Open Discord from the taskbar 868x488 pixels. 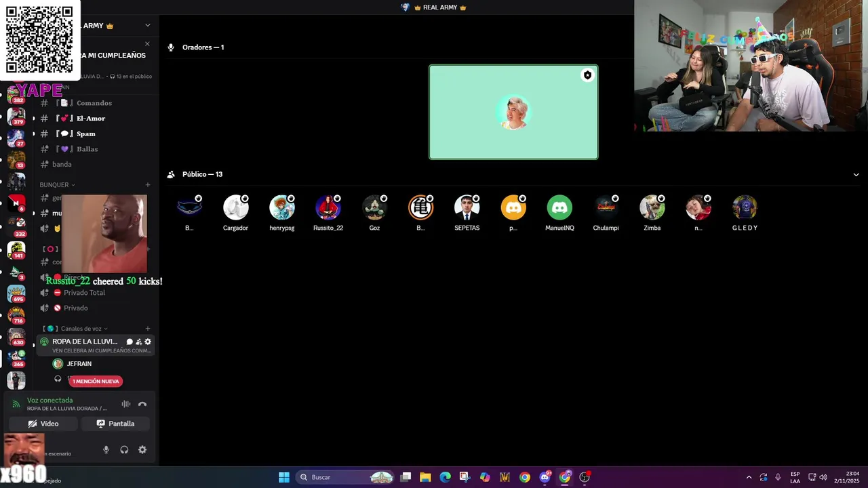[x=545, y=477]
